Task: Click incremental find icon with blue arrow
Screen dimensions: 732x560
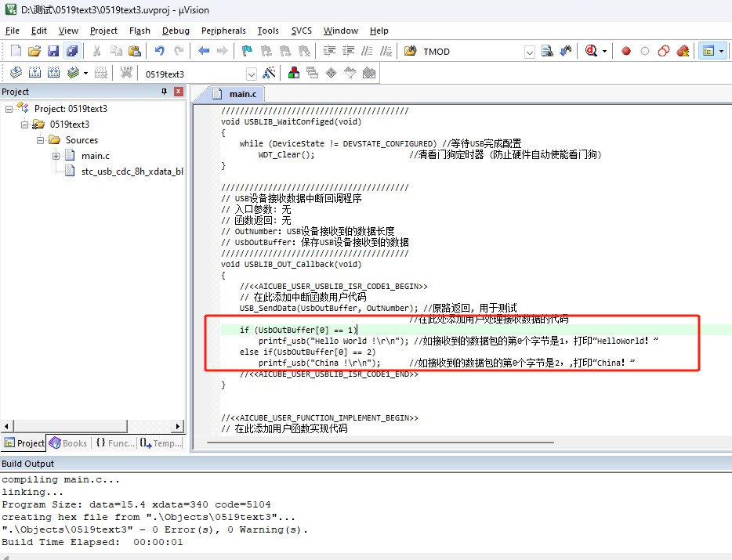Action: point(566,51)
